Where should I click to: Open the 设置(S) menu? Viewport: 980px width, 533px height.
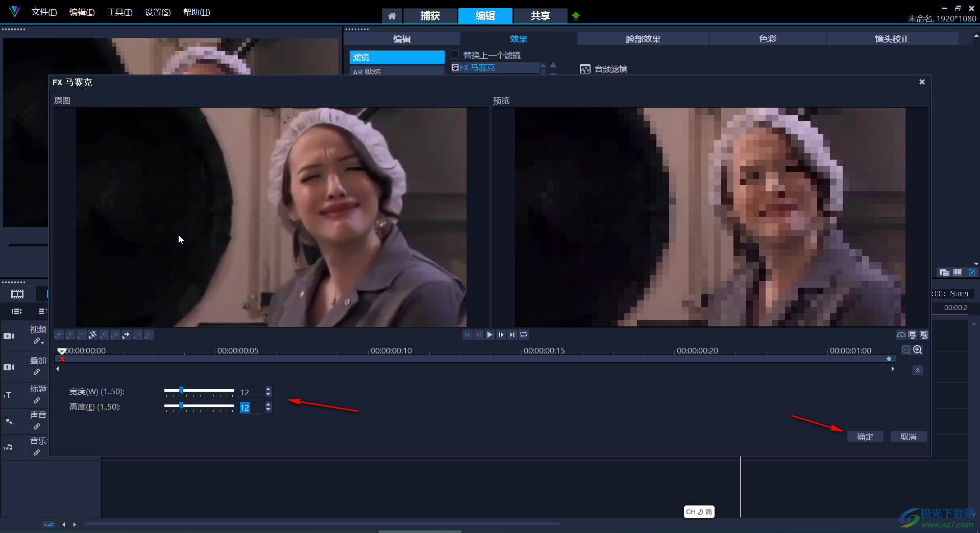(158, 12)
